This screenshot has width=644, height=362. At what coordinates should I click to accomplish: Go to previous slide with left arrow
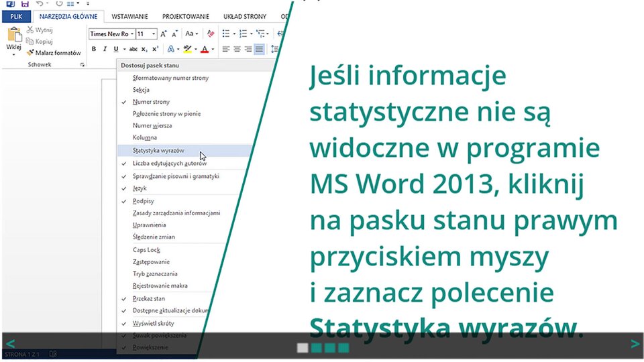point(11,343)
